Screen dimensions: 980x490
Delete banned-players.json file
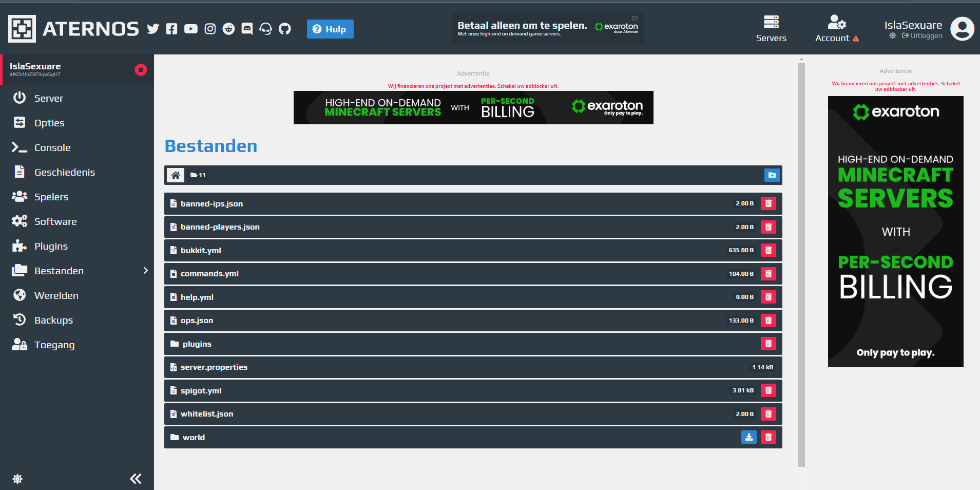[768, 227]
